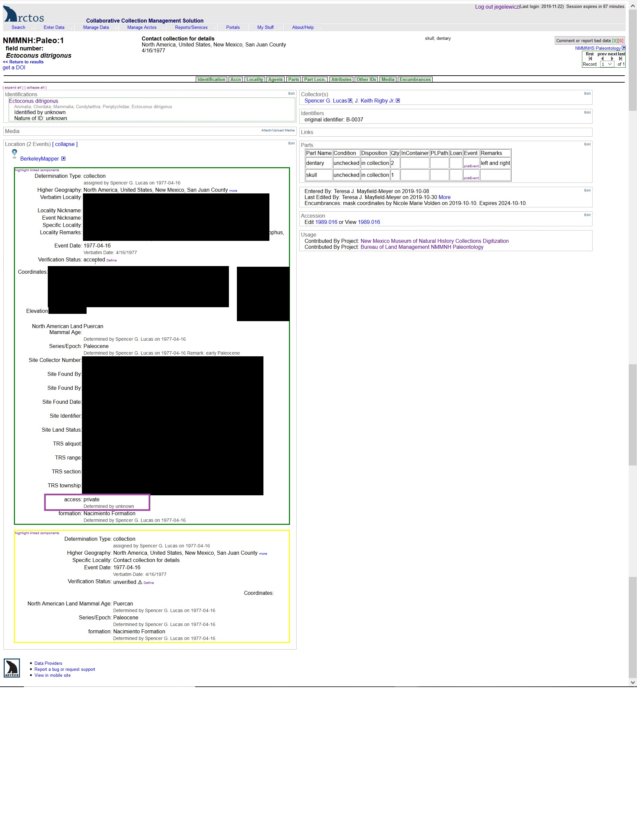The width and height of the screenshot is (637, 840).
Task: Jump to the last record arrow
Action: (621, 59)
